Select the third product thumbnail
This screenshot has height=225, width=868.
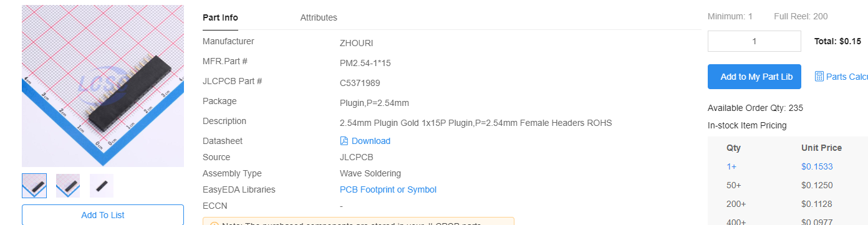pos(102,185)
